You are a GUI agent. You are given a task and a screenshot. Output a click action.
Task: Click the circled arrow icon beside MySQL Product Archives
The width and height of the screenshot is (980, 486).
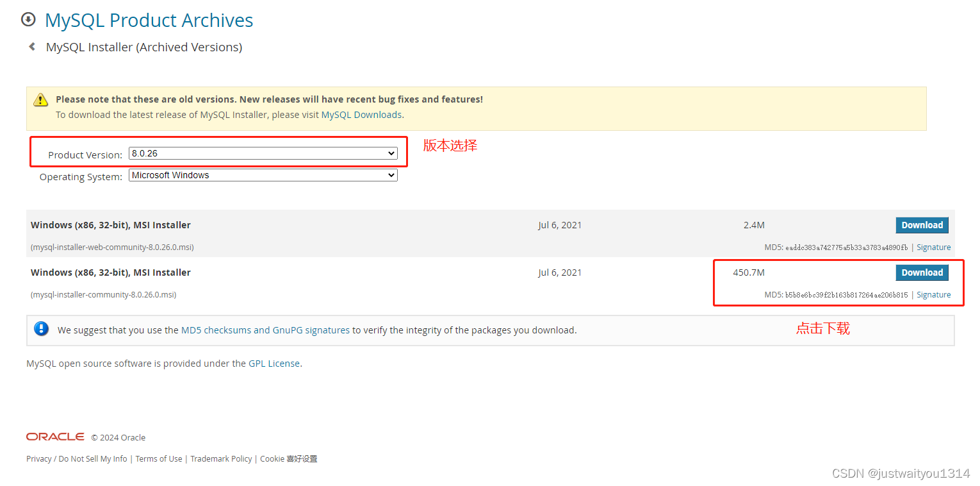[x=28, y=19]
